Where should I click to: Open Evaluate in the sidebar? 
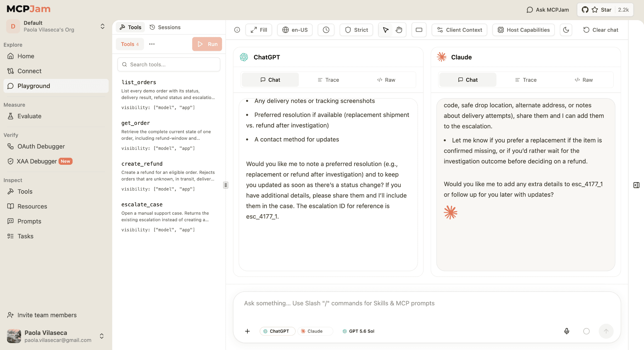[x=56, y=116]
